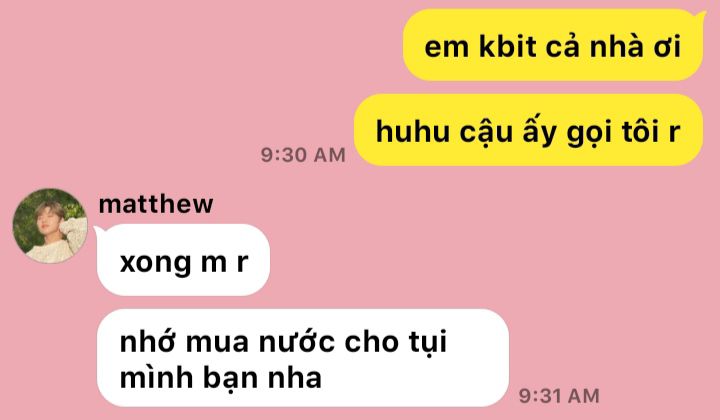The width and height of the screenshot is (720, 420).
Task: Click the 9:31 AM timestamp
Action: pyautogui.click(x=559, y=396)
